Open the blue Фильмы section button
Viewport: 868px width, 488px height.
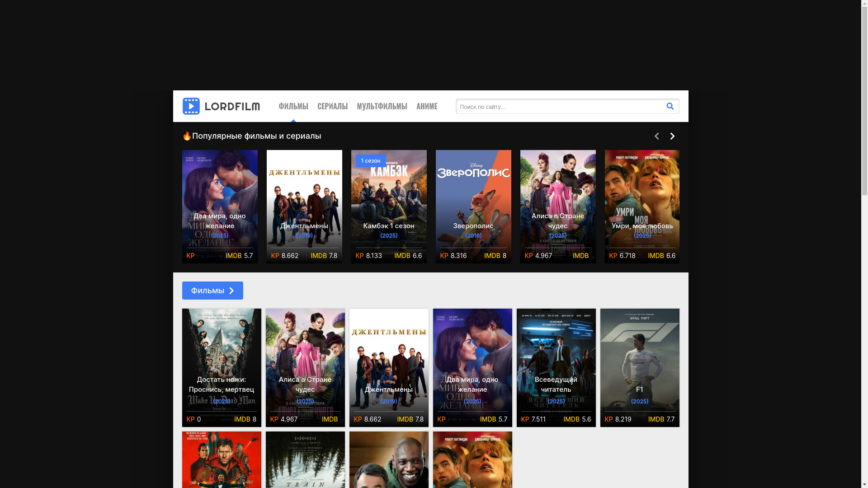pyautogui.click(x=212, y=291)
